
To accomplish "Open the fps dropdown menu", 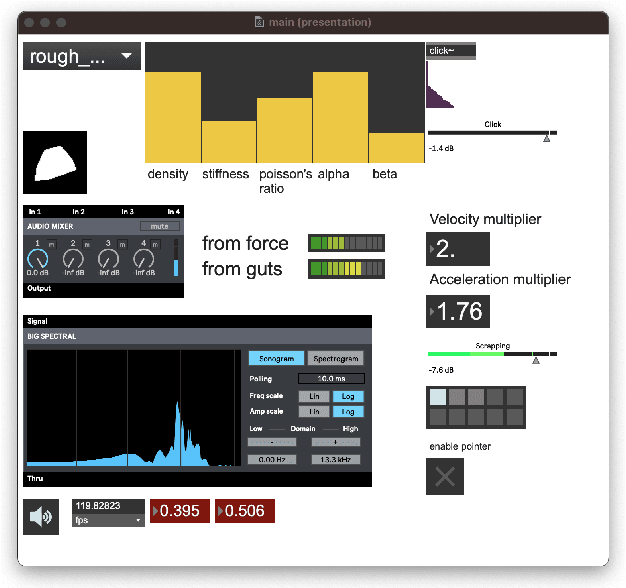I will (x=108, y=520).
